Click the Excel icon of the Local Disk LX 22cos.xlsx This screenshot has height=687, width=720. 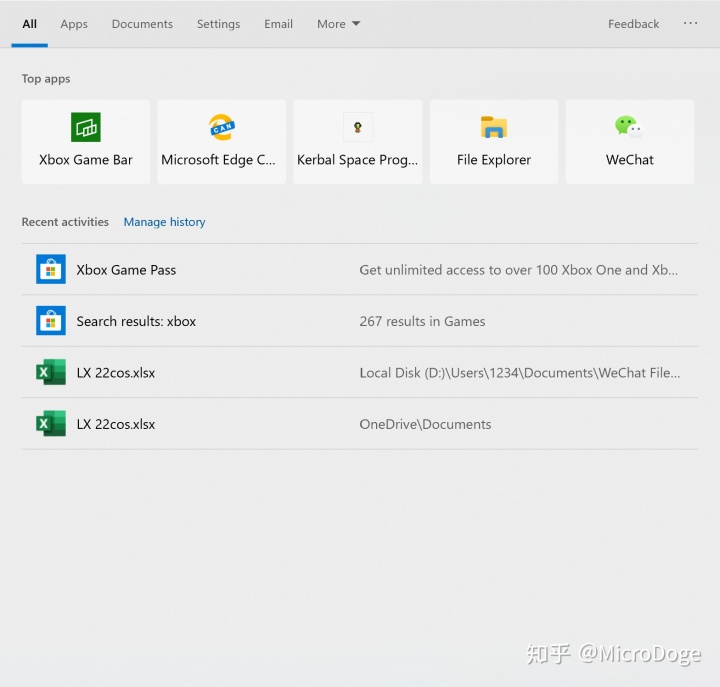coord(51,372)
